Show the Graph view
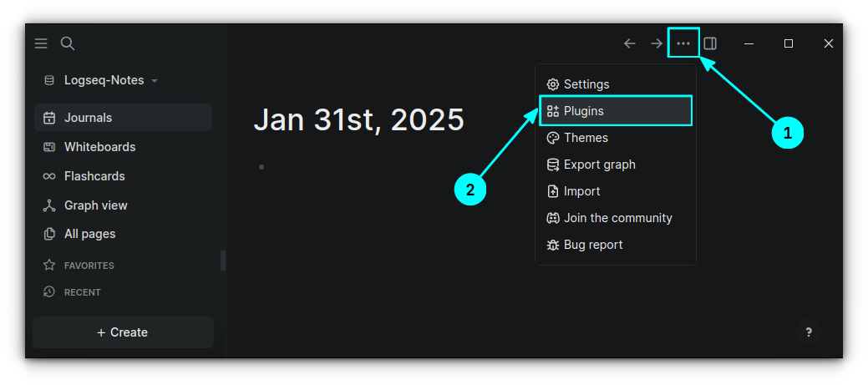The width and height of the screenshot is (868, 385). (95, 205)
